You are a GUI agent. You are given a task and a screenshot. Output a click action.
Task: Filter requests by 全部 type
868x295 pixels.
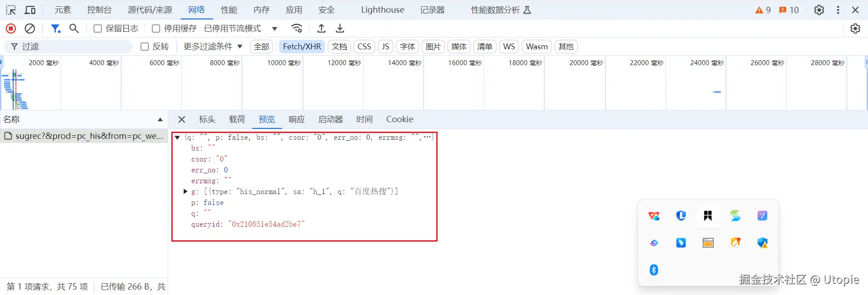261,47
